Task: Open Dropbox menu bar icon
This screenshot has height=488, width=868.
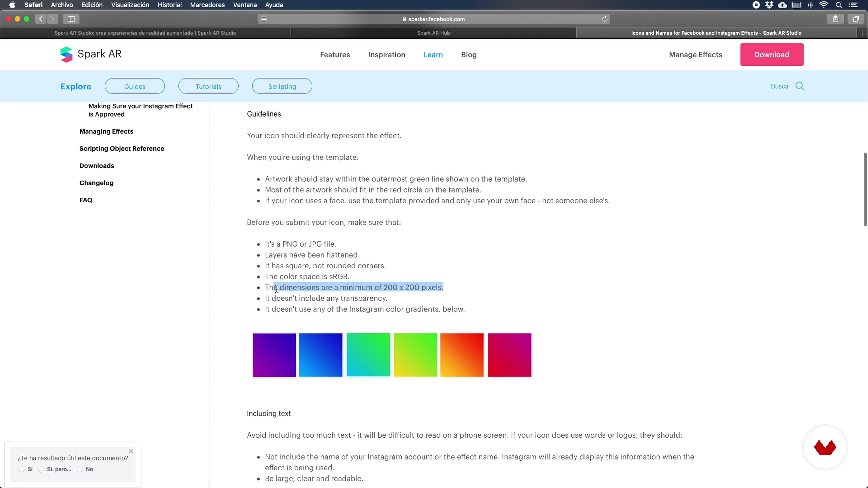Action: (x=769, y=5)
